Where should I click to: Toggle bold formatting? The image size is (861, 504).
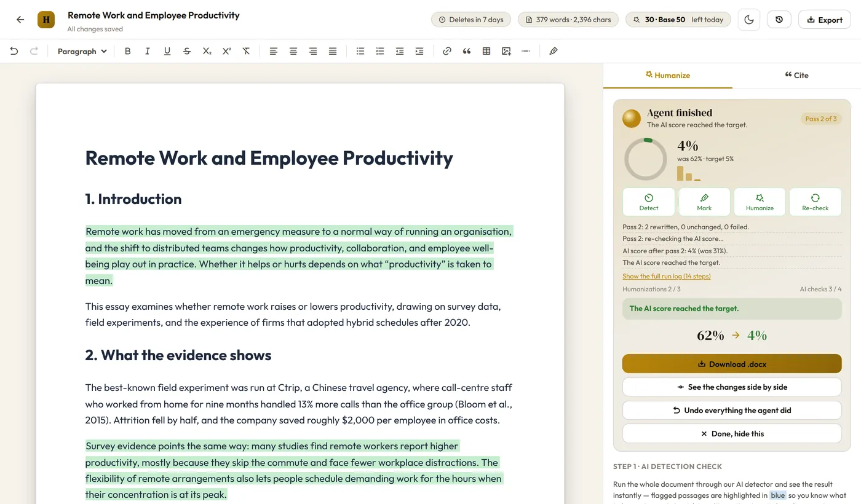coord(128,52)
